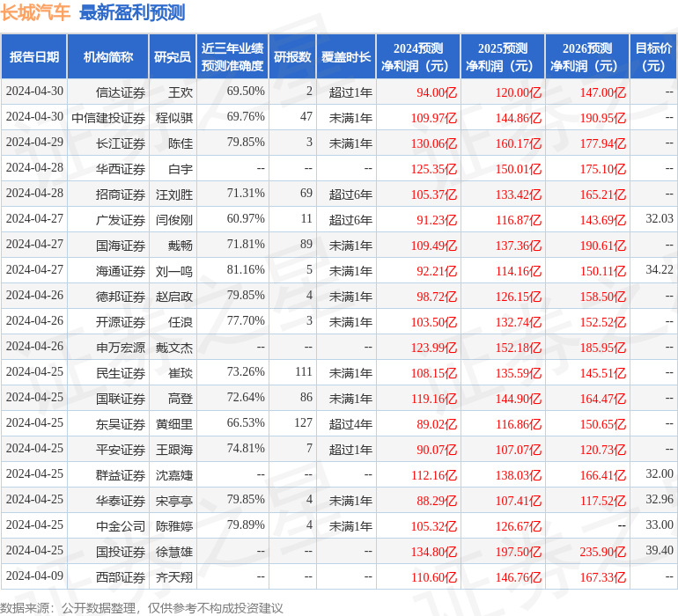Click the 长城汽车 title text
This screenshot has height=616, width=678.
[x=35, y=12]
